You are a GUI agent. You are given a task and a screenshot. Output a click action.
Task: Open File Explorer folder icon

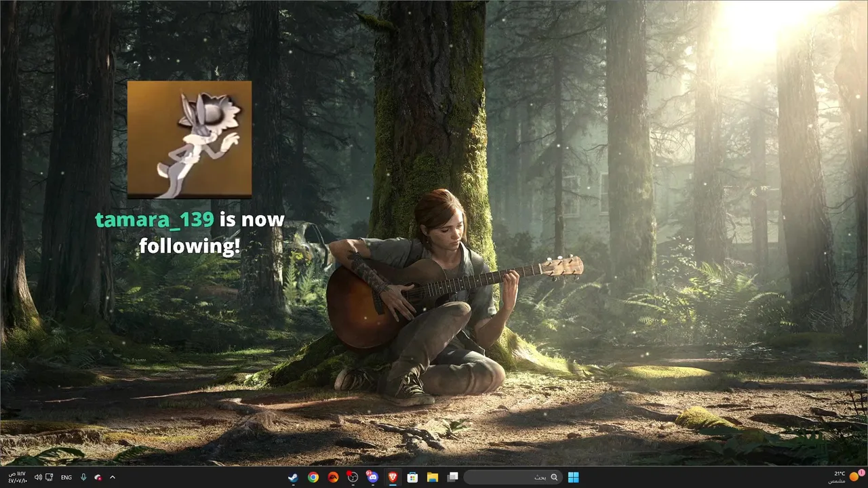(x=432, y=477)
